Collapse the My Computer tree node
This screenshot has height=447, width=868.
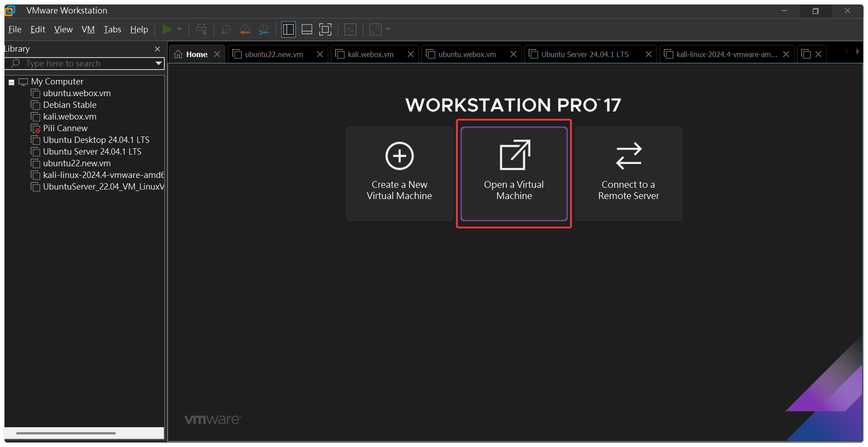pyautogui.click(x=12, y=82)
